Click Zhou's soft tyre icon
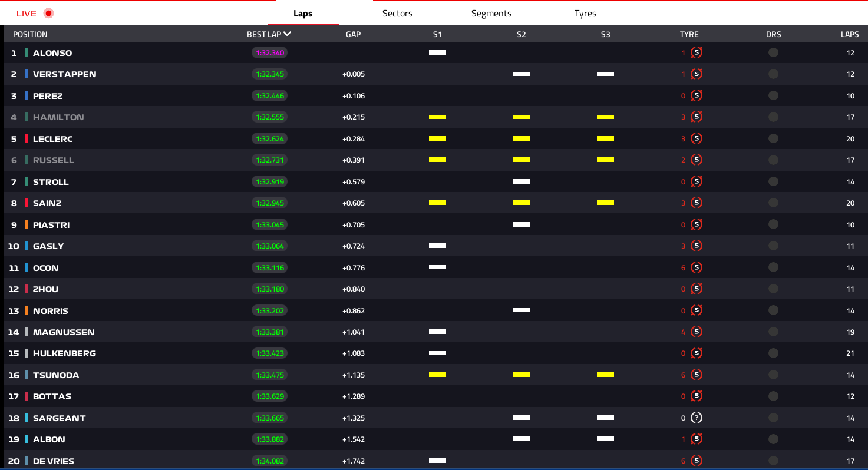The width and height of the screenshot is (868, 470). coord(697,289)
